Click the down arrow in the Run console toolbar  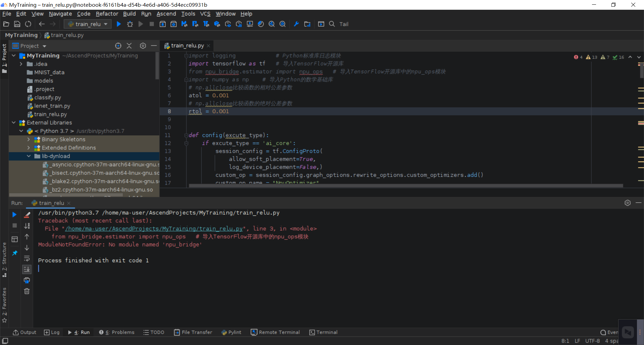[x=27, y=248]
